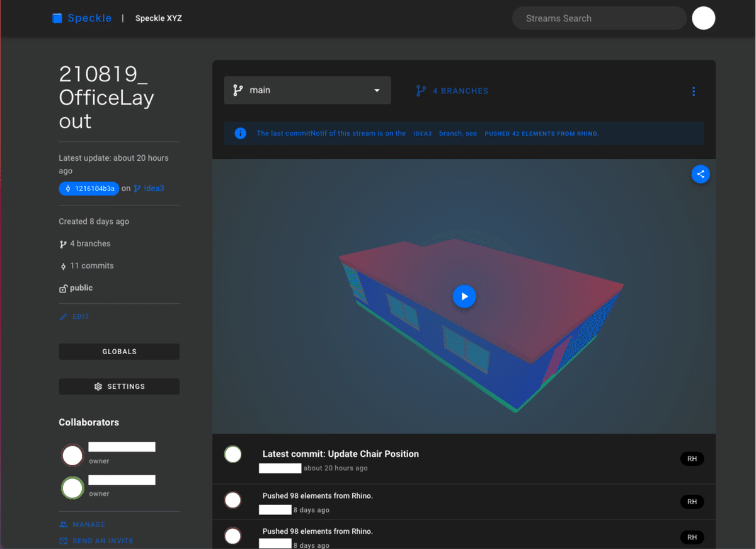Click the stream title 210819_OfficeLayout
The height and width of the screenshot is (549, 756).
pos(106,97)
